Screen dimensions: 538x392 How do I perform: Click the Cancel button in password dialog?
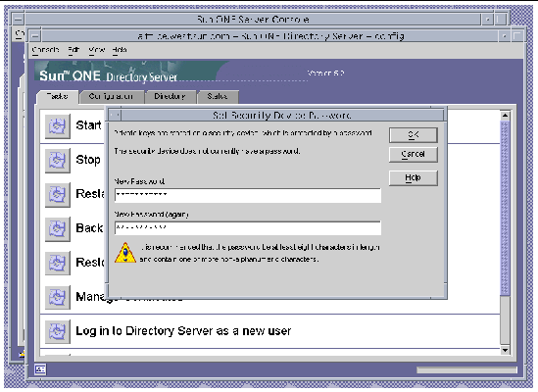point(414,154)
